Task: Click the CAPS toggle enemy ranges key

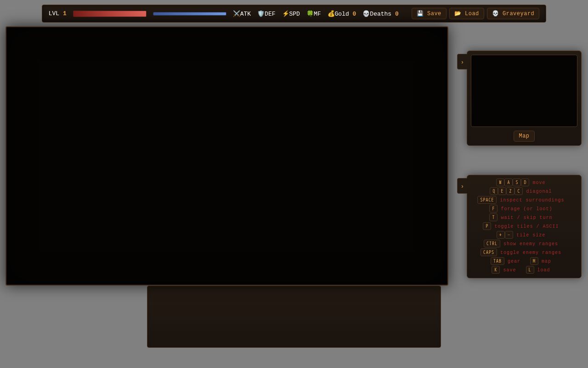Action: point(489,253)
